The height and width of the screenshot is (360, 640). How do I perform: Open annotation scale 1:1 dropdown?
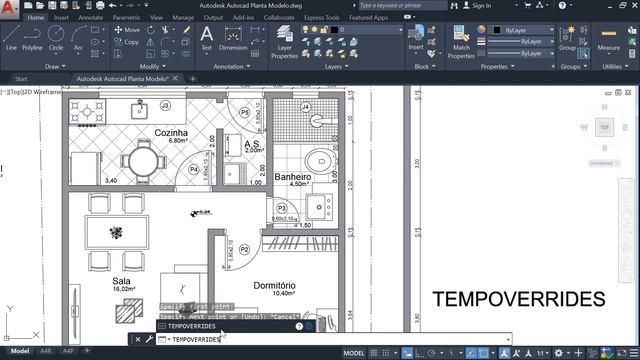pos(543,353)
